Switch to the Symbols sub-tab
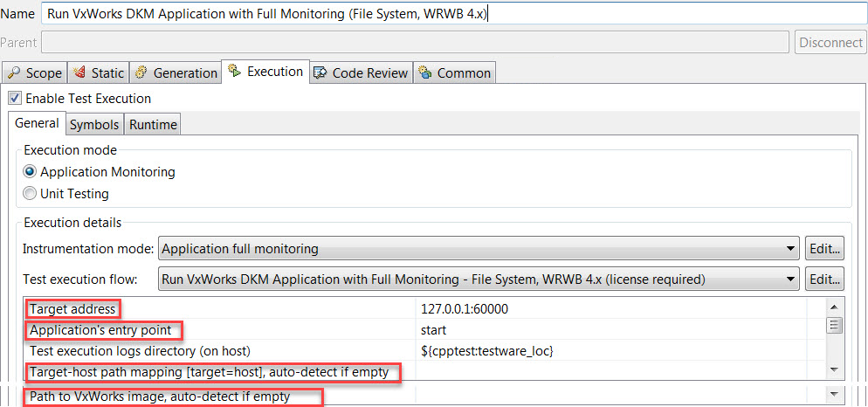The height and width of the screenshot is (407, 868). 94,125
